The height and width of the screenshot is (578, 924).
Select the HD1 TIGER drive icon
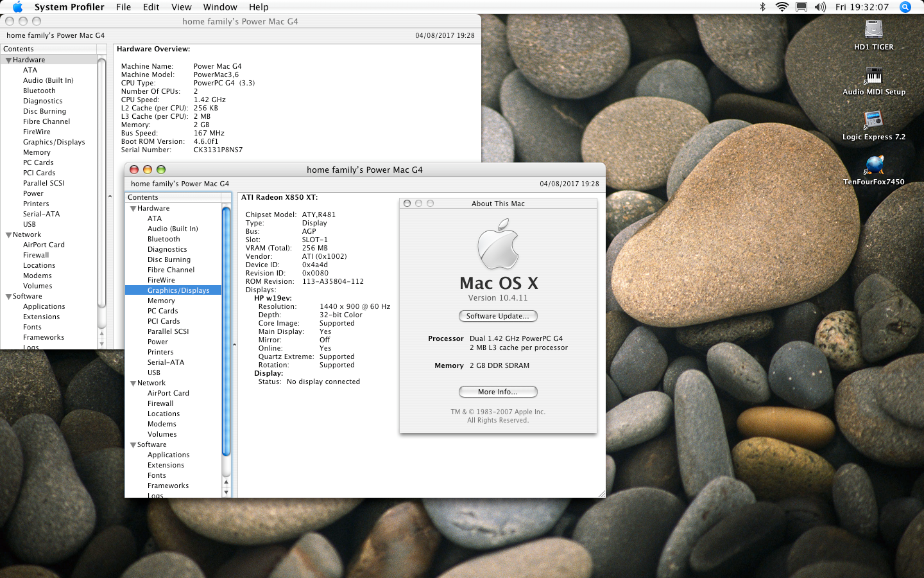(873, 30)
